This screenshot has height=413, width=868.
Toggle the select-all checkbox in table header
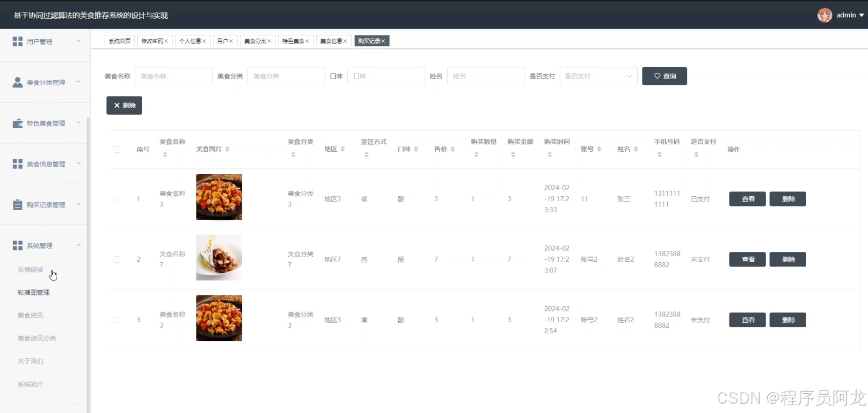coord(117,149)
